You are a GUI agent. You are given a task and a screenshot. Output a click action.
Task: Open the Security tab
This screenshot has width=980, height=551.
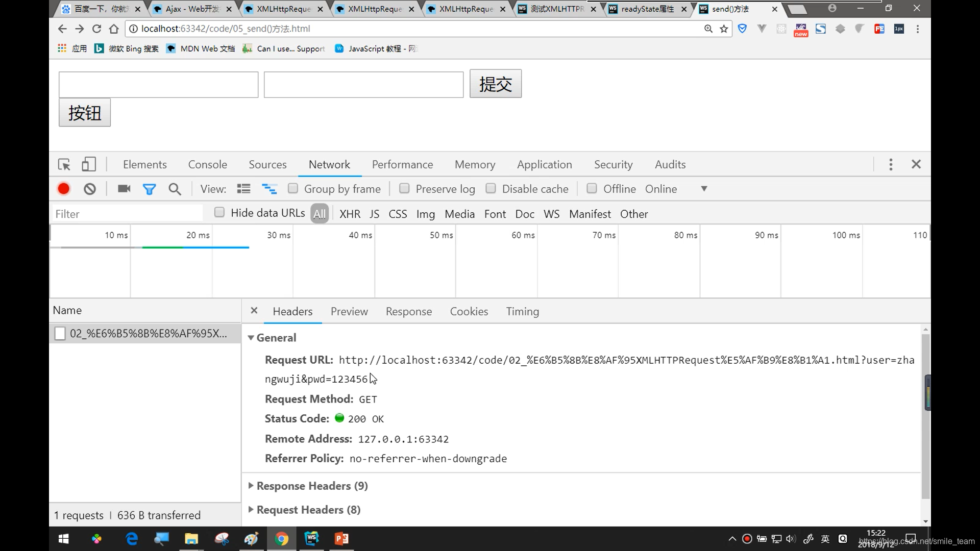(x=613, y=164)
